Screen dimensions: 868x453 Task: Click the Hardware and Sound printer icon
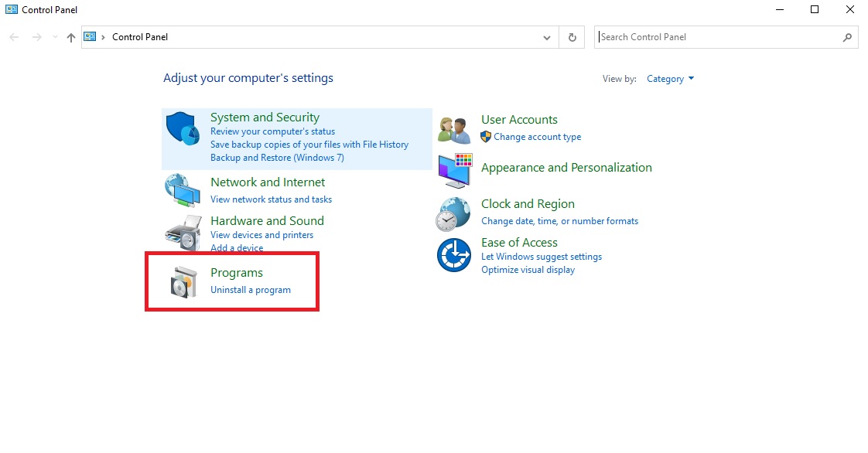click(183, 230)
